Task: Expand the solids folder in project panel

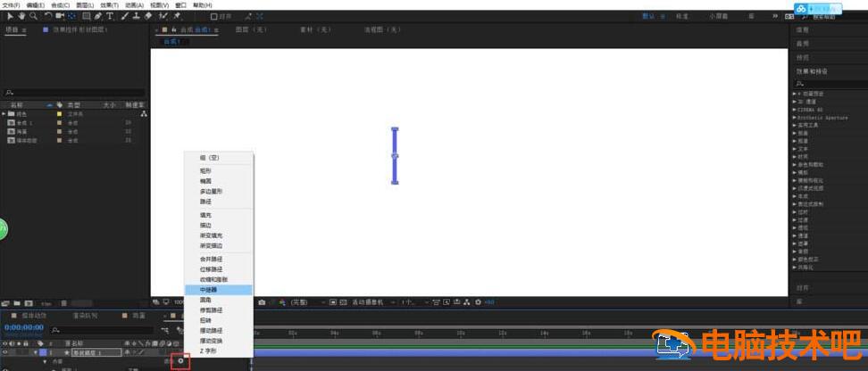Action: coord(4,113)
